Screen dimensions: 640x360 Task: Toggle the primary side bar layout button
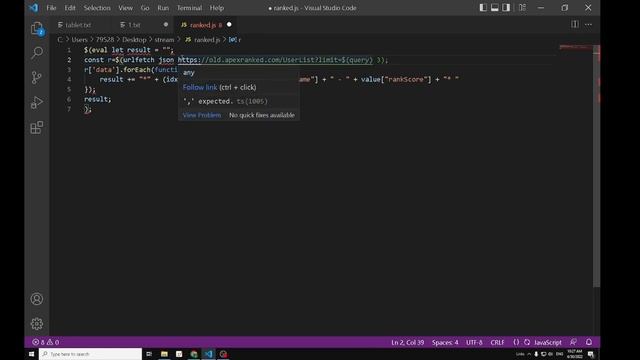[483, 8]
